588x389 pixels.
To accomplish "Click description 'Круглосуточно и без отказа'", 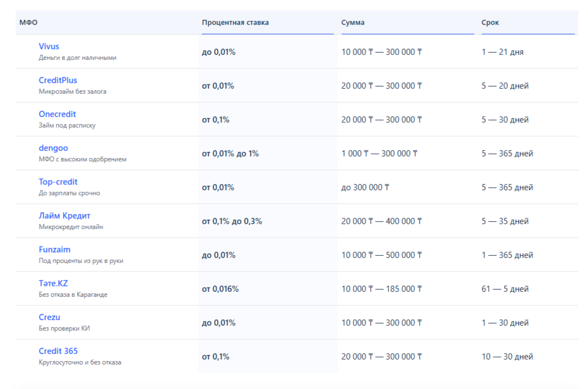I will pos(80,362).
